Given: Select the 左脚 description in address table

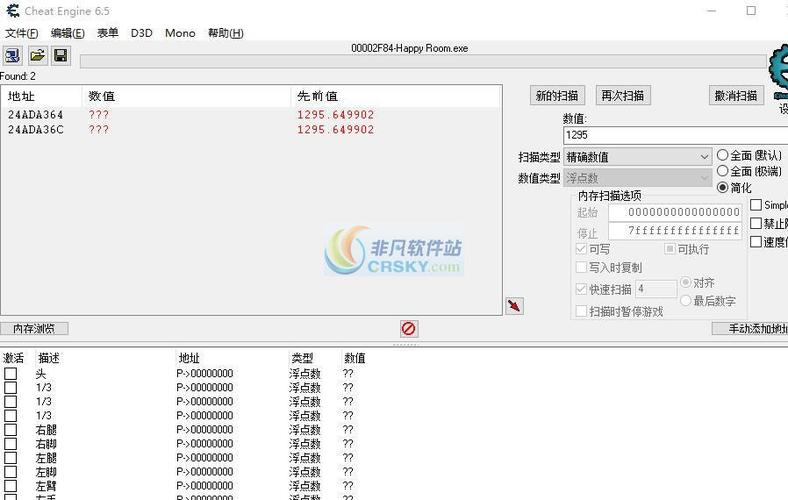Looking at the screenshot, I should pyautogui.click(x=46, y=472).
